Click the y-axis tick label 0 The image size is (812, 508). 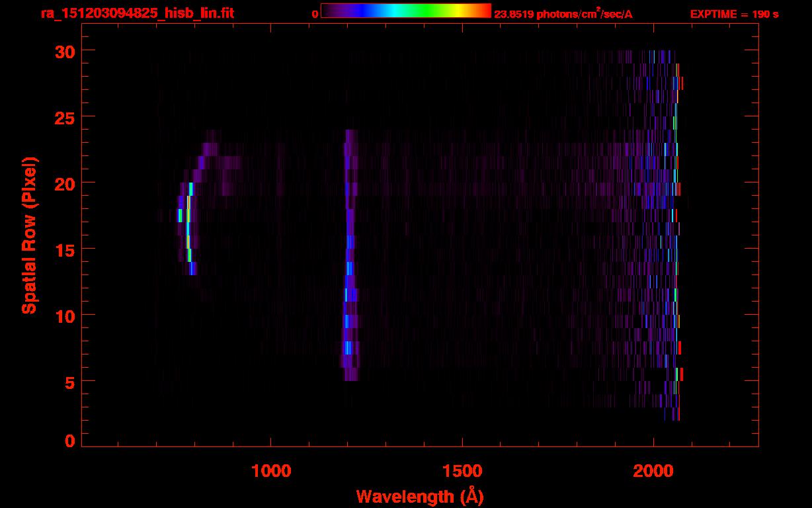pyautogui.click(x=69, y=441)
